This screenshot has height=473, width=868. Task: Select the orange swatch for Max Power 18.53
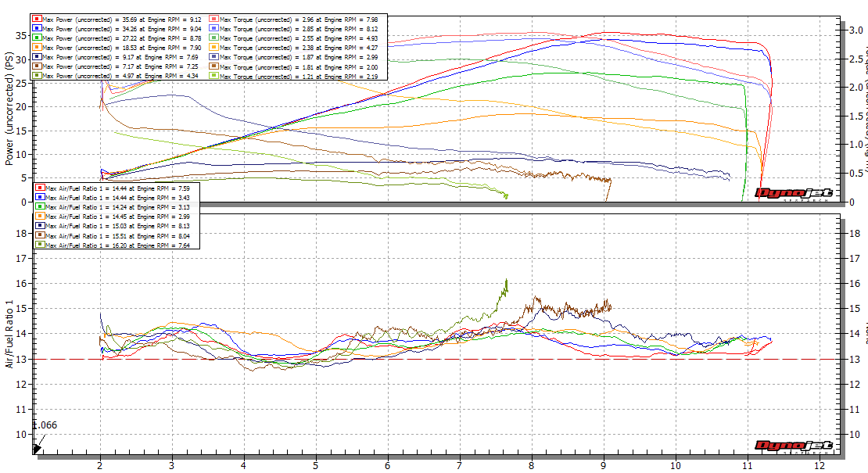coord(37,48)
